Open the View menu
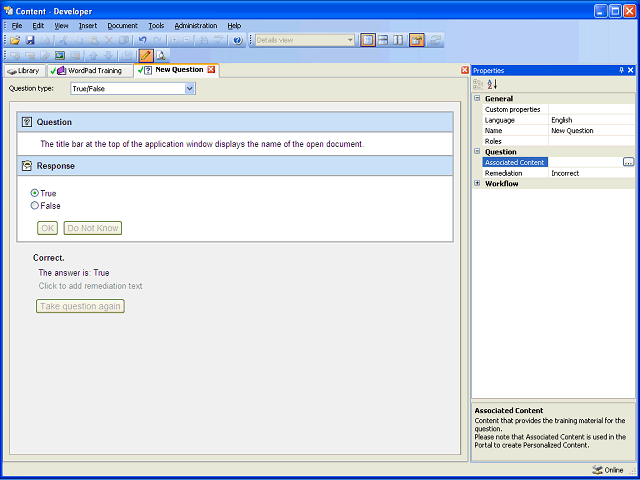 (x=61, y=26)
